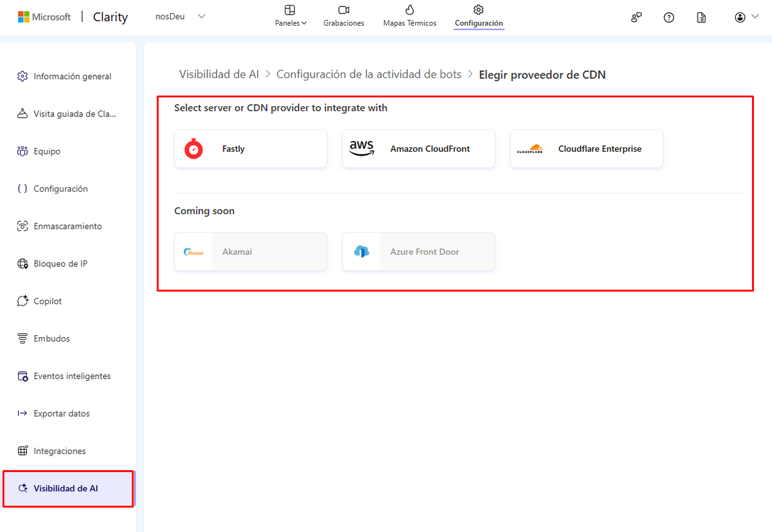Open the Enmascaramiento sidebar item
Screen dimensions: 772x532
click(68, 226)
